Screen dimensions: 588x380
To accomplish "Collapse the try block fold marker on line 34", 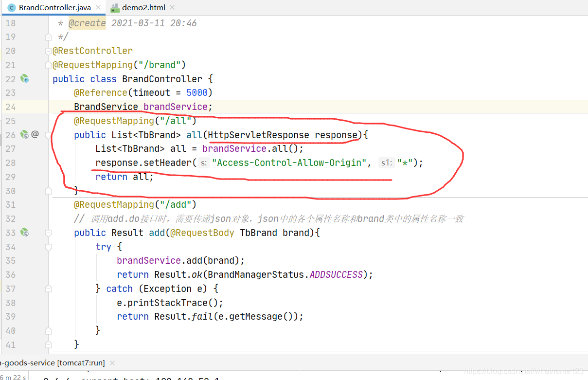I will coord(48,247).
